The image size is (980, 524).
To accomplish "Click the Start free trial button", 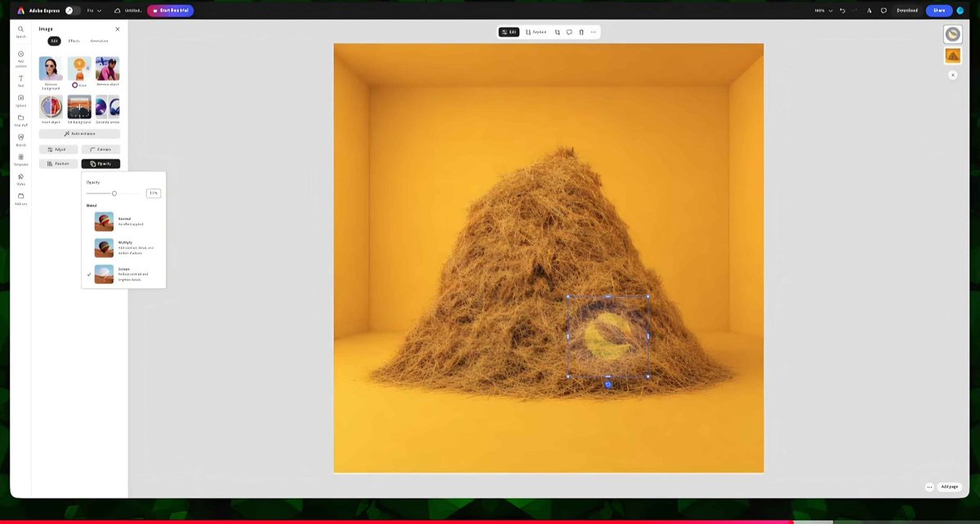I will 171,11.
